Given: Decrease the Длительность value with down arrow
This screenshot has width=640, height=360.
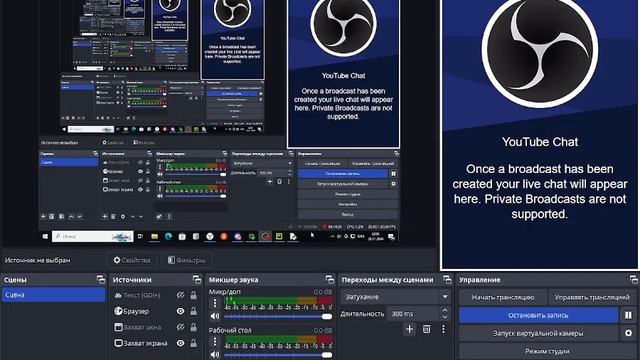Looking at the screenshot, I should tap(445, 317).
